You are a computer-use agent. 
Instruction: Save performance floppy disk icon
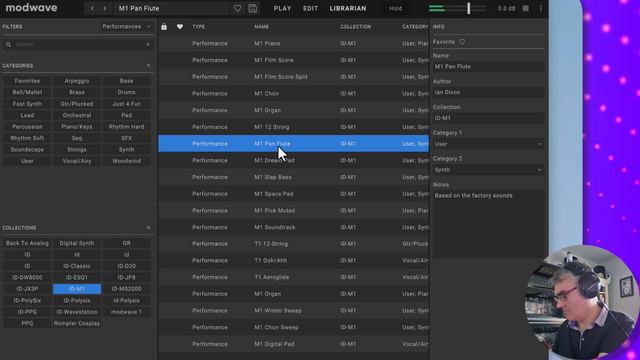pos(253,8)
